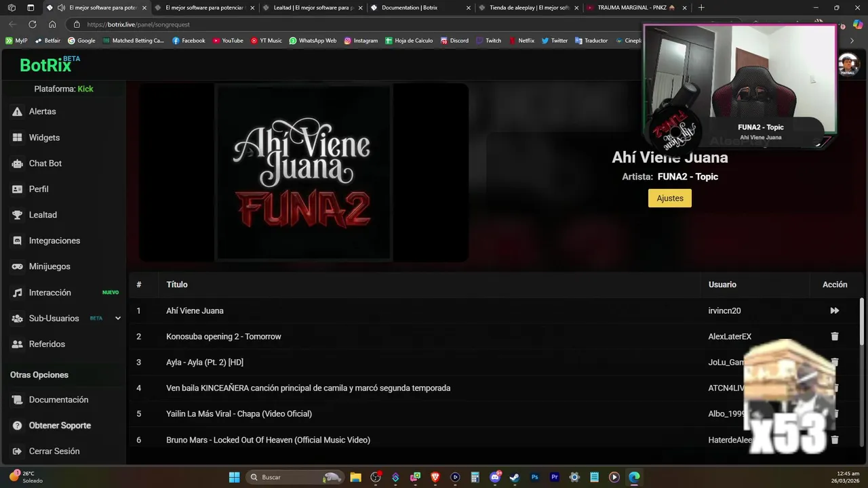The height and width of the screenshot is (488, 868).
Task: Switch to the Lealtad browser tab
Action: tap(313, 7)
